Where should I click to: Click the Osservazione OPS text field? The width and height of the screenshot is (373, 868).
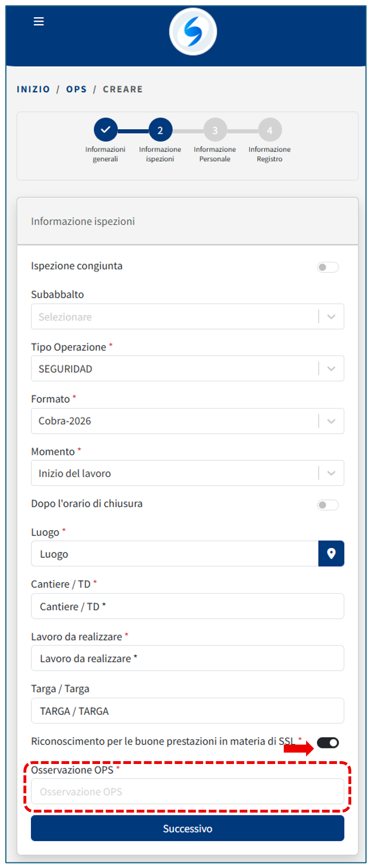tap(188, 791)
